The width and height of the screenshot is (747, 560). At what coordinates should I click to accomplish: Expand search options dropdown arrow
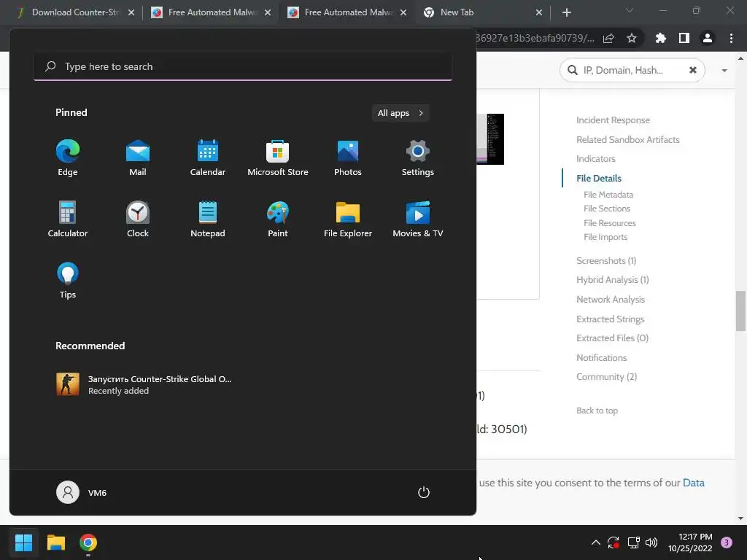click(724, 71)
